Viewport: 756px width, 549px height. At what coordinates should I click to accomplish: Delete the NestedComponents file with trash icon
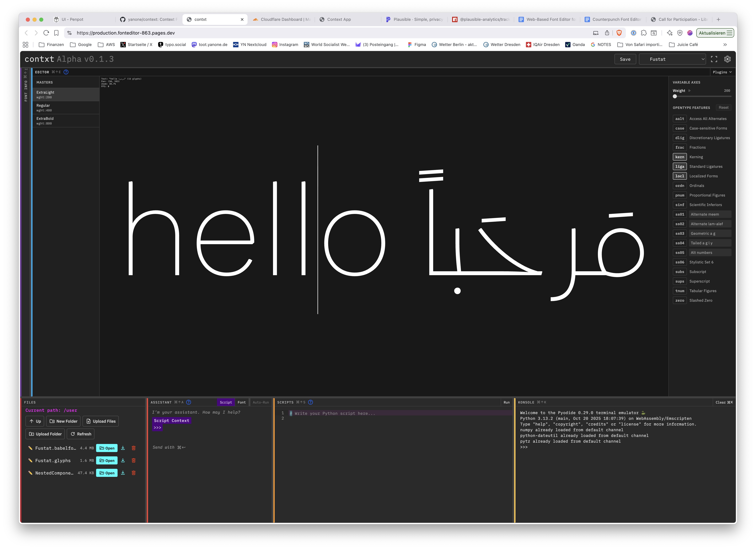pyautogui.click(x=134, y=473)
